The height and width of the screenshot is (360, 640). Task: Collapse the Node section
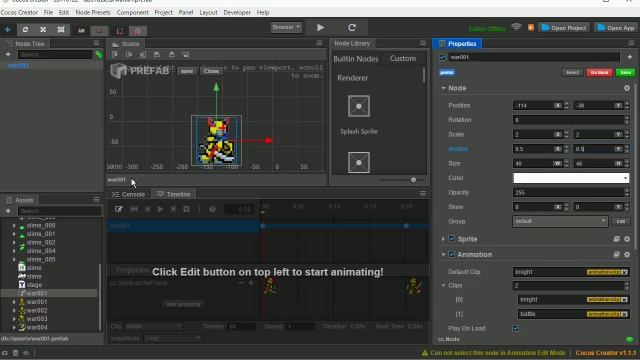[443, 88]
